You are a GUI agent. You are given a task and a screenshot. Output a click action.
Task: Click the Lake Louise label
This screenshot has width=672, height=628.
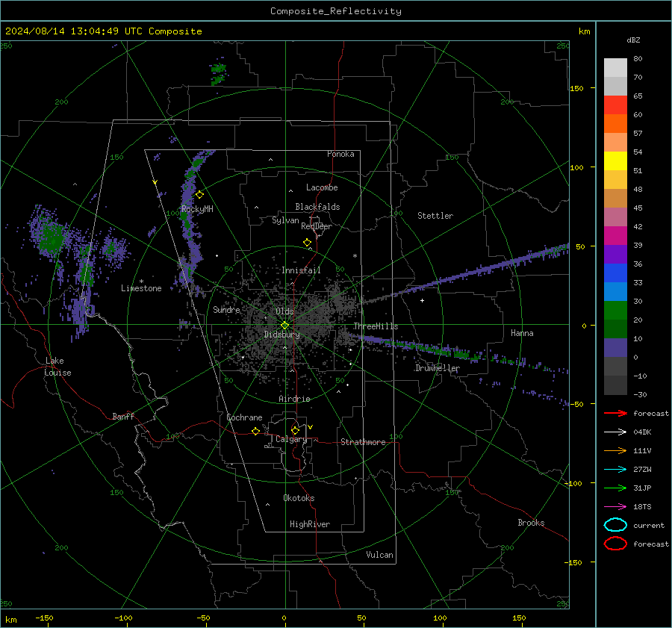[x=57, y=367]
